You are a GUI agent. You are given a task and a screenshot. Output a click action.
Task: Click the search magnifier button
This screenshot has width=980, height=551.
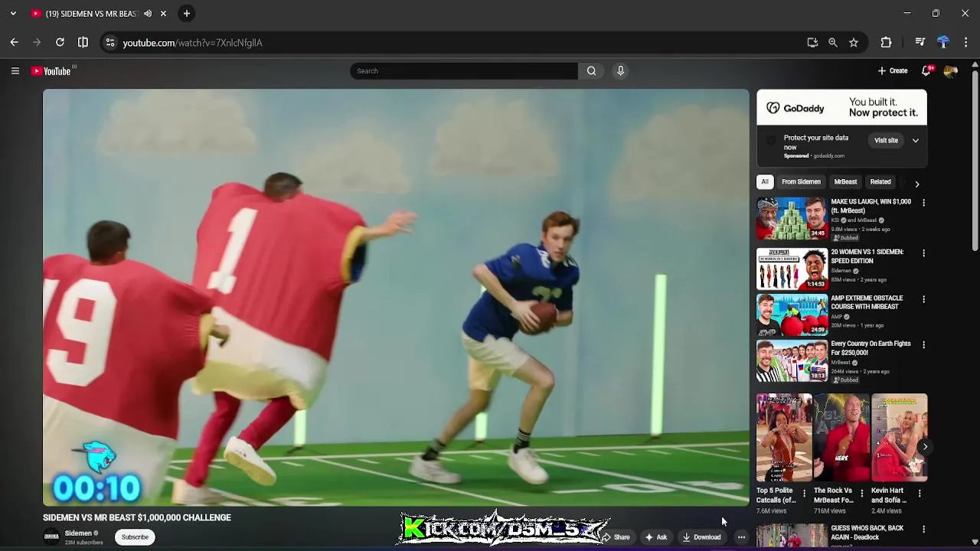pos(591,71)
